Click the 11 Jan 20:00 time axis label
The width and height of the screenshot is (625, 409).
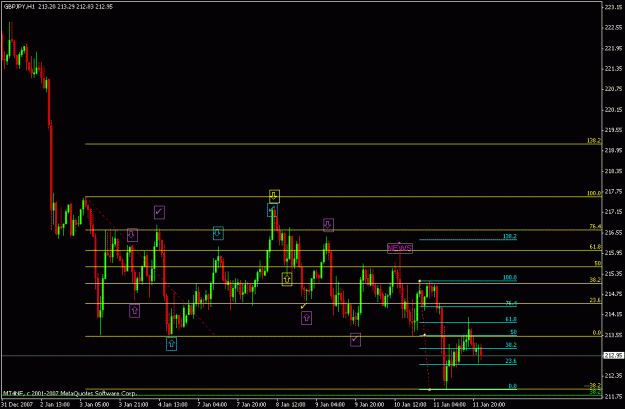click(489, 404)
